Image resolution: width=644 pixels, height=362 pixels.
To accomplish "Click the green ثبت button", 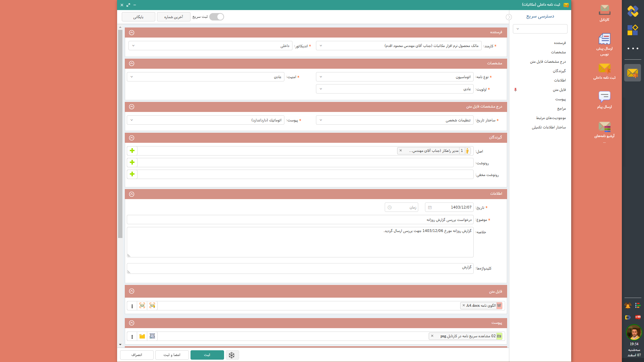I will pos(207,355).
